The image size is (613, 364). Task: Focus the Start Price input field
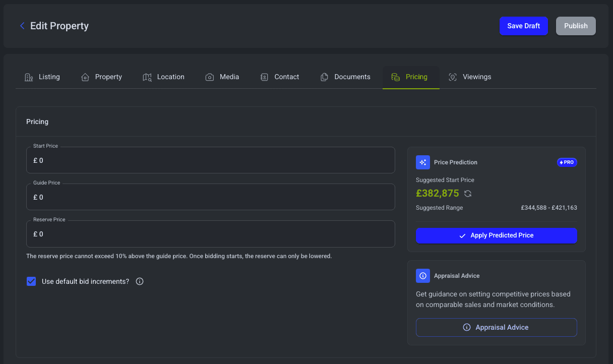point(210,160)
